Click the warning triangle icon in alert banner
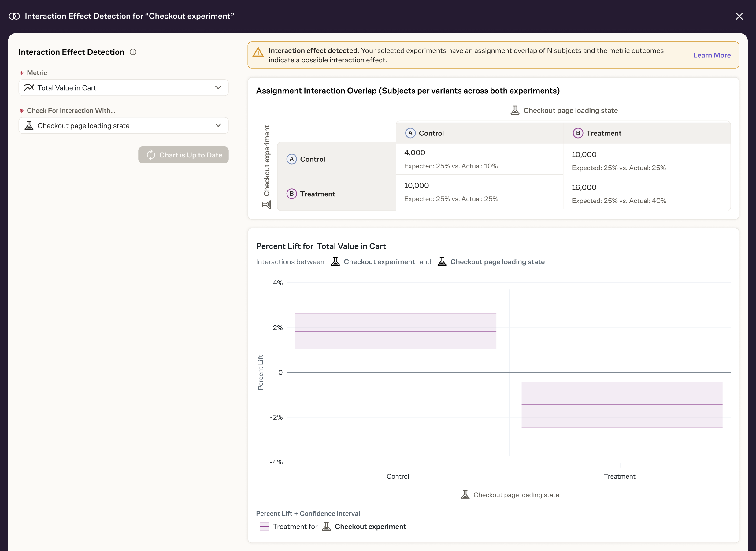The image size is (756, 551). pyautogui.click(x=258, y=52)
